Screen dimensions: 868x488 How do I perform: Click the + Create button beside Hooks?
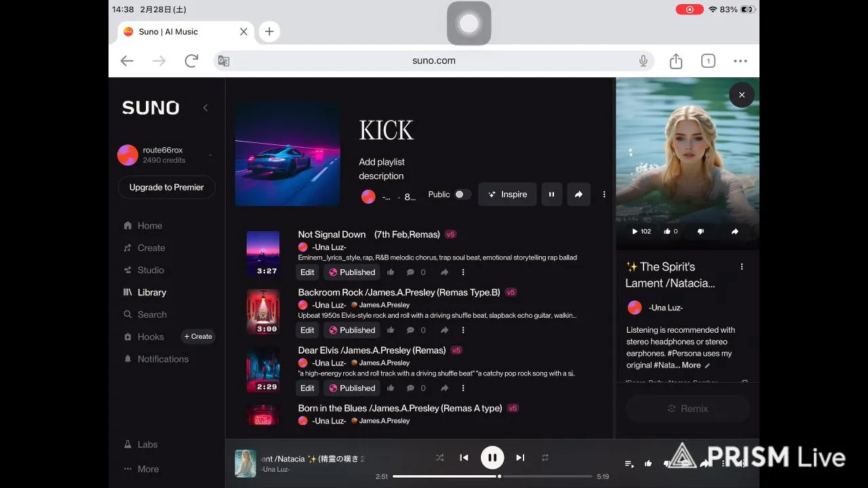click(x=198, y=336)
